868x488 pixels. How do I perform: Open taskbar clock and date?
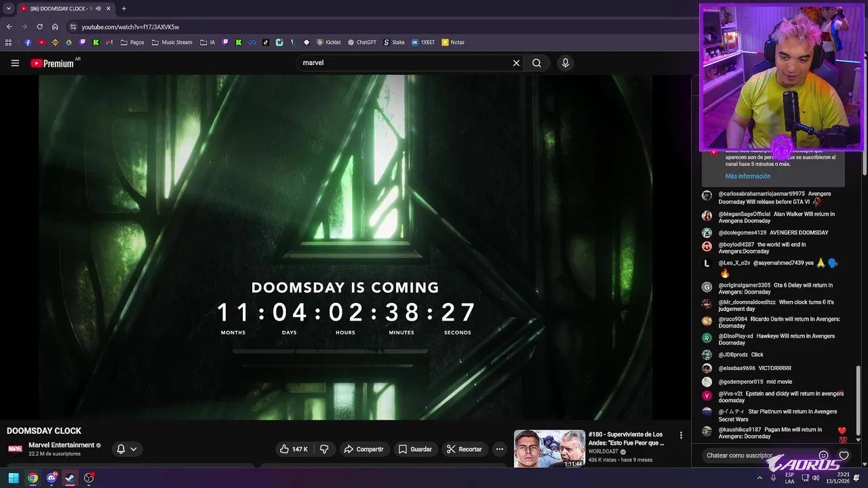837,478
